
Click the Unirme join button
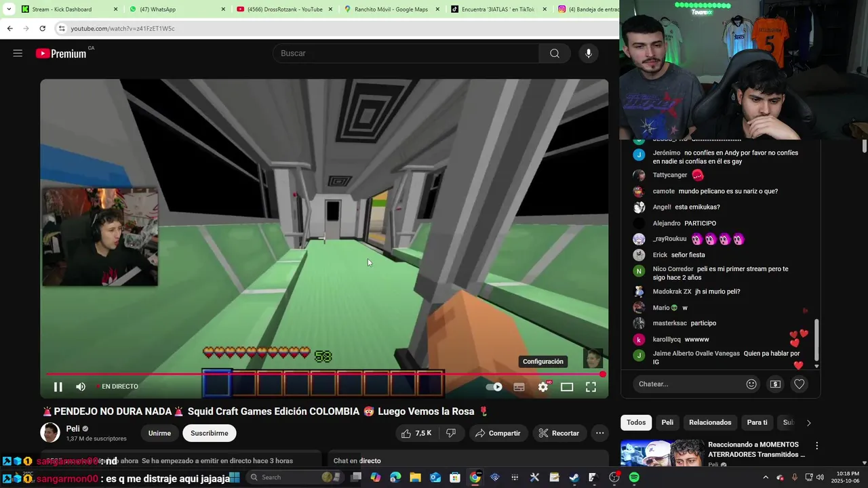(x=160, y=433)
